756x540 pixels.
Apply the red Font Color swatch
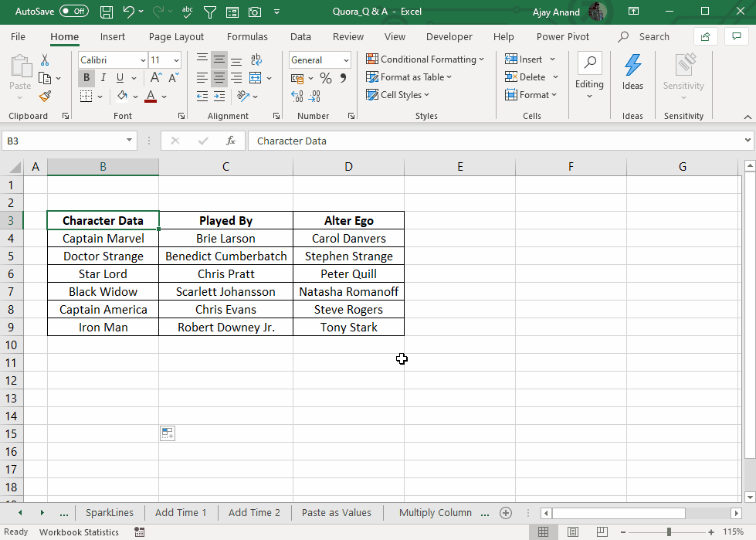click(x=151, y=96)
